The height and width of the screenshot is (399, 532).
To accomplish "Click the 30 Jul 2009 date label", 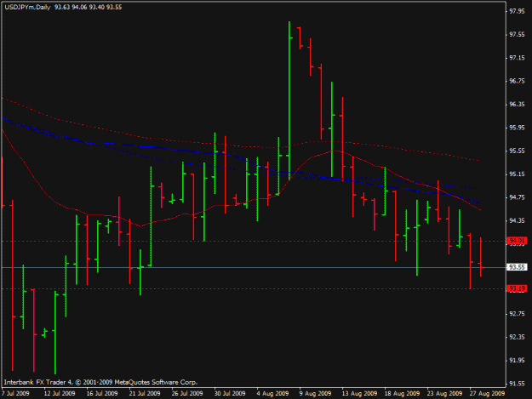I will click(x=230, y=394).
